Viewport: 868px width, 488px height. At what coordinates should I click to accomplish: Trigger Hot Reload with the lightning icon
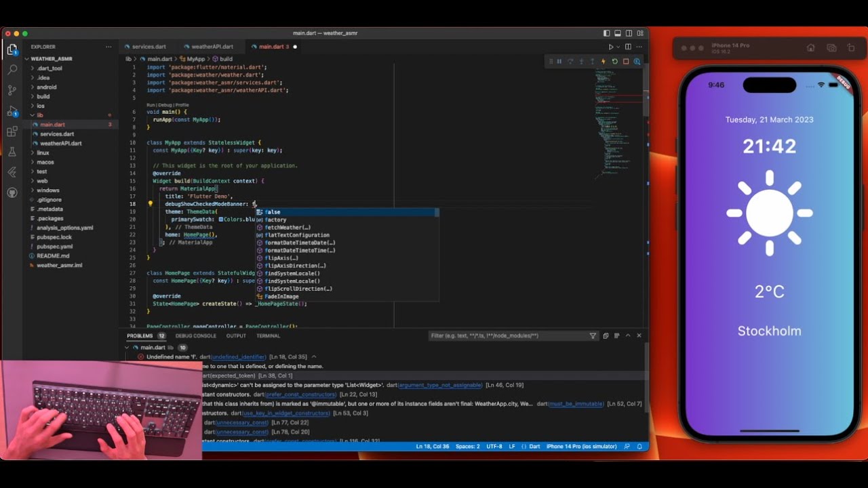tap(604, 62)
